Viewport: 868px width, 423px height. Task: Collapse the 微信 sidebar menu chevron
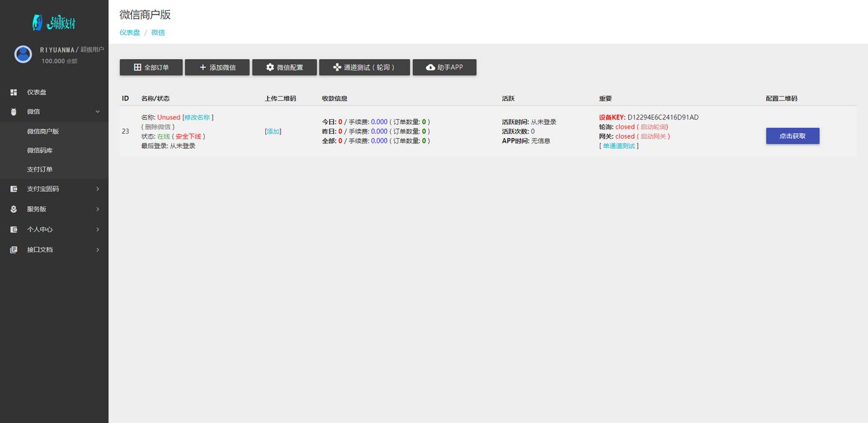pos(98,111)
